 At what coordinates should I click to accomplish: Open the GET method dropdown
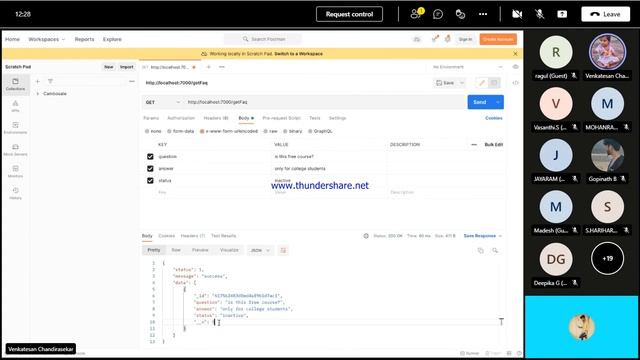(162, 102)
